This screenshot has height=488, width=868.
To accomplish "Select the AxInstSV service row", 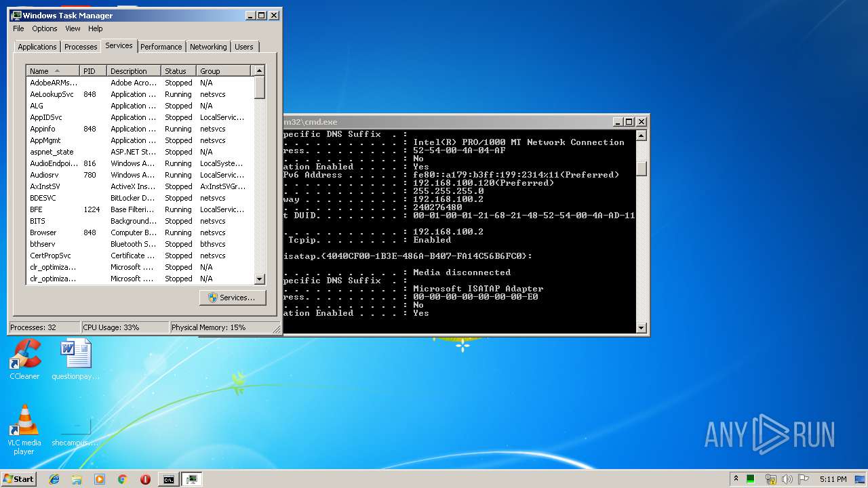I will coord(140,186).
